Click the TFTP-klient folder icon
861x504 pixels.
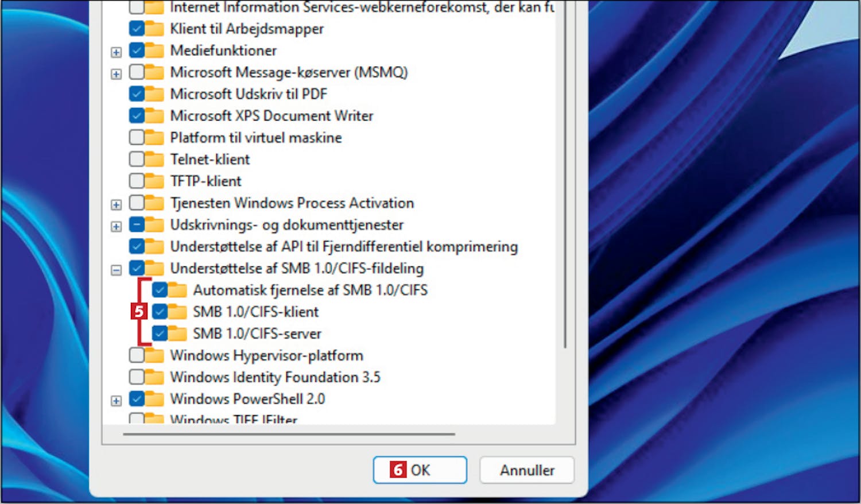click(x=154, y=181)
